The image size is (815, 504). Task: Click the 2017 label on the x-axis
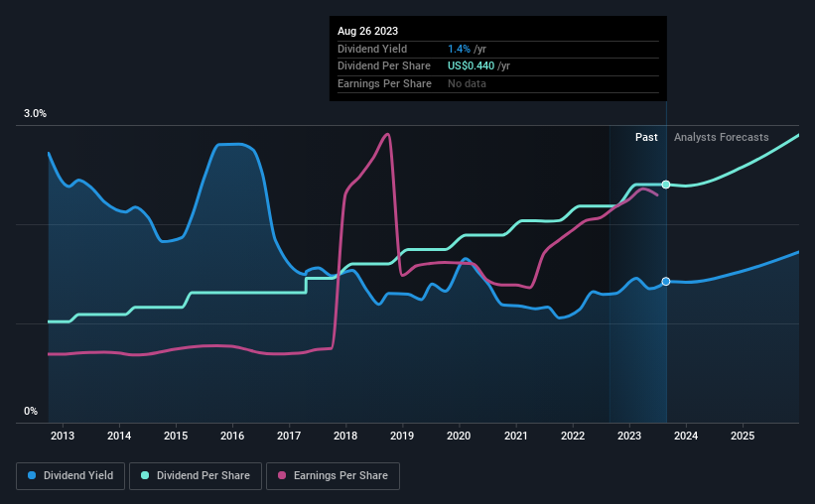click(289, 436)
